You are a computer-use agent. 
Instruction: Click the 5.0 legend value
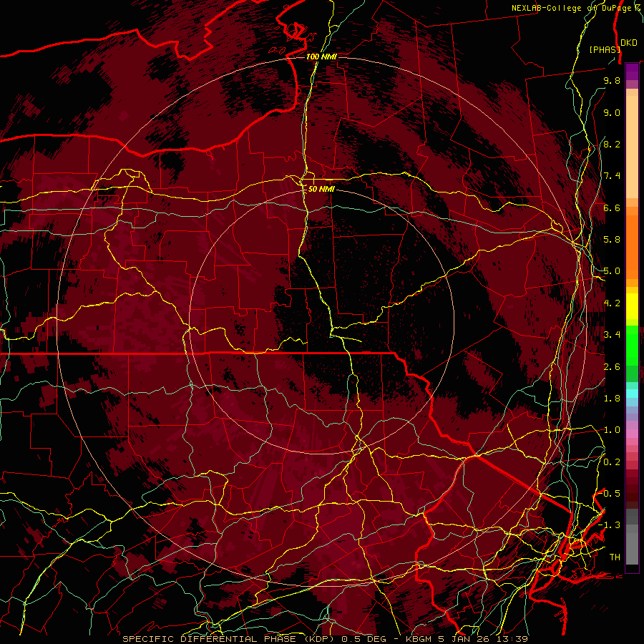[612, 271]
